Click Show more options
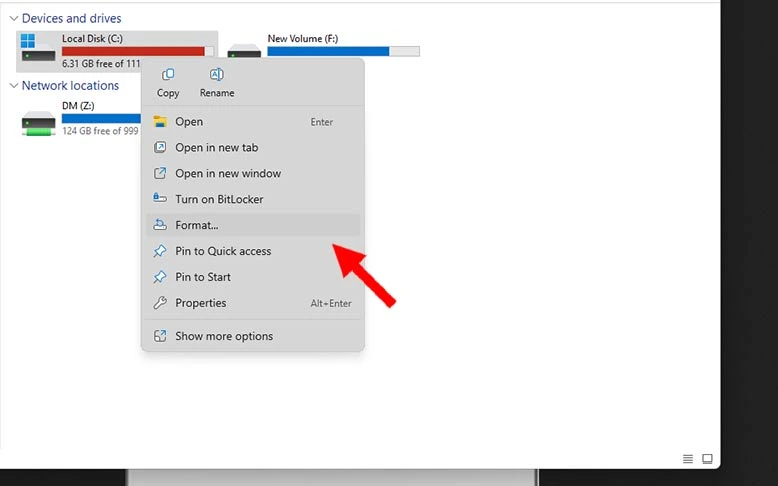Viewport: 778px width, 486px height. pos(224,337)
